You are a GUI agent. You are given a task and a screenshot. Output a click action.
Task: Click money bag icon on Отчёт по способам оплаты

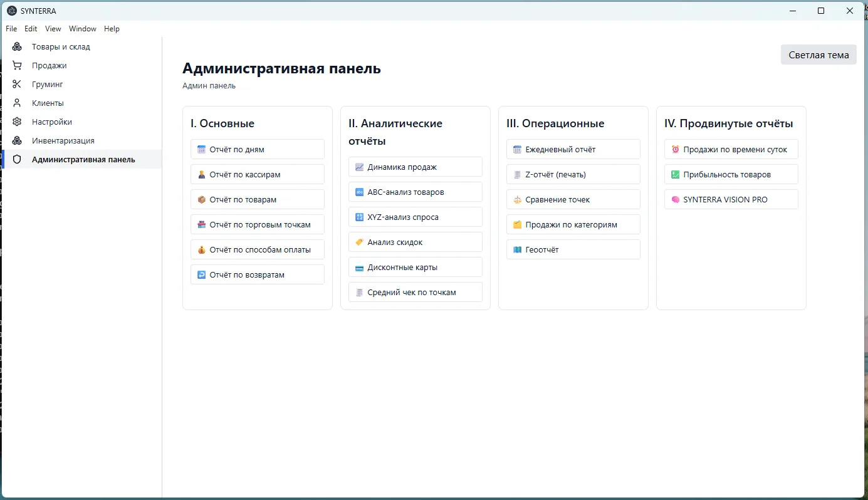coord(201,249)
